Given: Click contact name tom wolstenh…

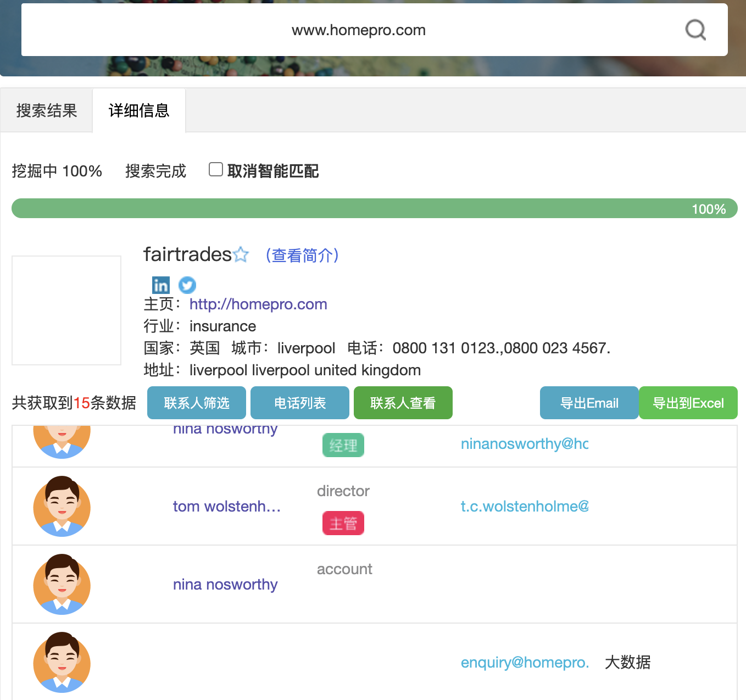Looking at the screenshot, I should point(227,506).
